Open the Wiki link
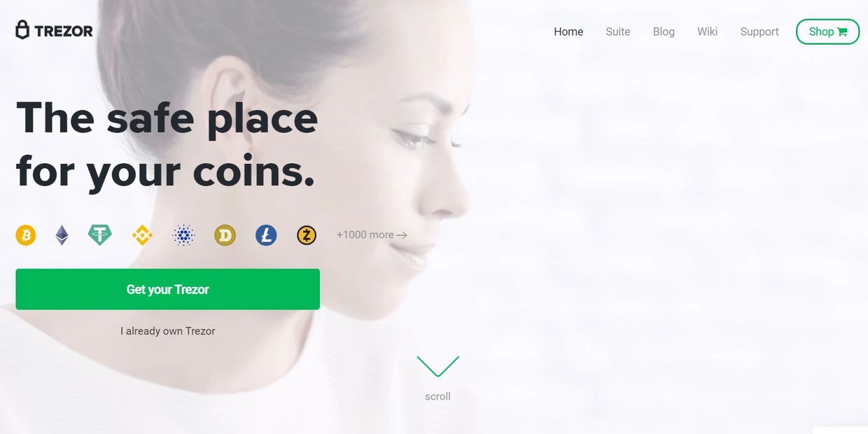 (x=707, y=31)
